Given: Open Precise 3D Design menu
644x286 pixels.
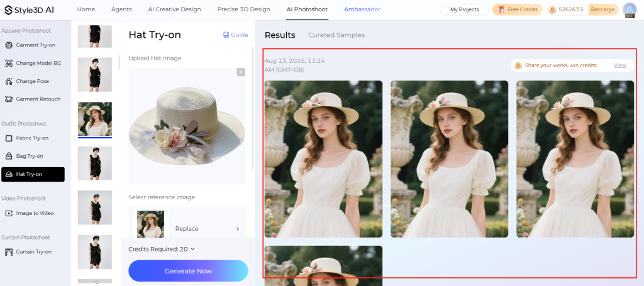Looking at the screenshot, I should (x=243, y=9).
